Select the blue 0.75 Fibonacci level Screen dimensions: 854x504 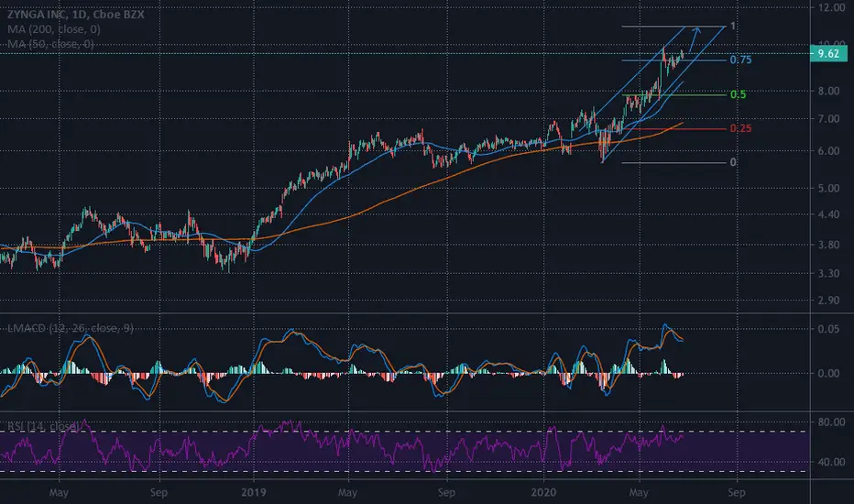(x=740, y=60)
